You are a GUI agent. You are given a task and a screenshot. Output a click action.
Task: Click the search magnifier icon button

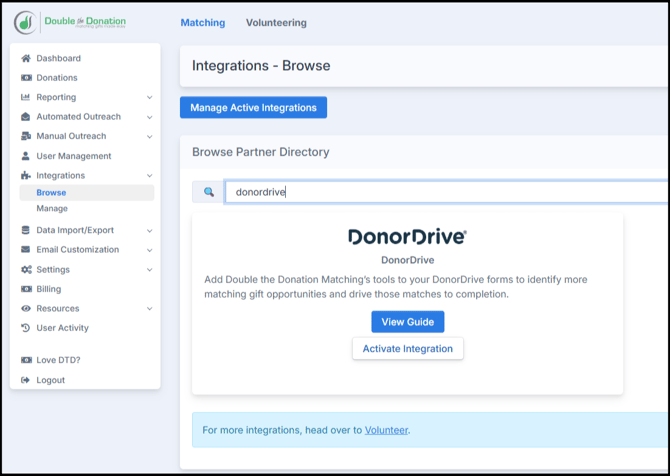(x=209, y=192)
